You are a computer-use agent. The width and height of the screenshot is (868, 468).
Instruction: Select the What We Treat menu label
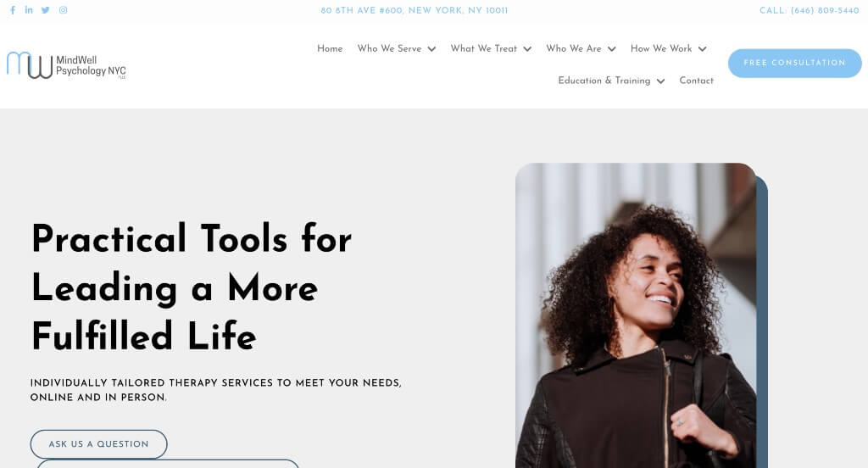coord(484,48)
